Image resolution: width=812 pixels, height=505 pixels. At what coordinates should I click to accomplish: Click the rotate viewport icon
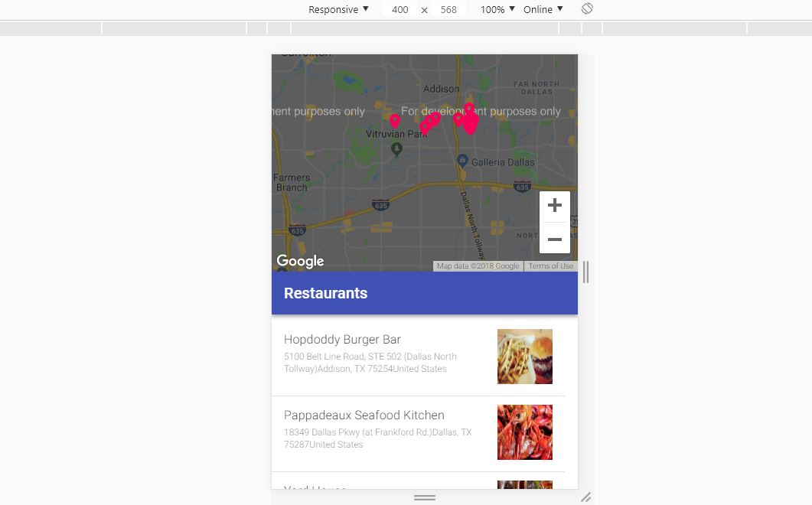587,9
